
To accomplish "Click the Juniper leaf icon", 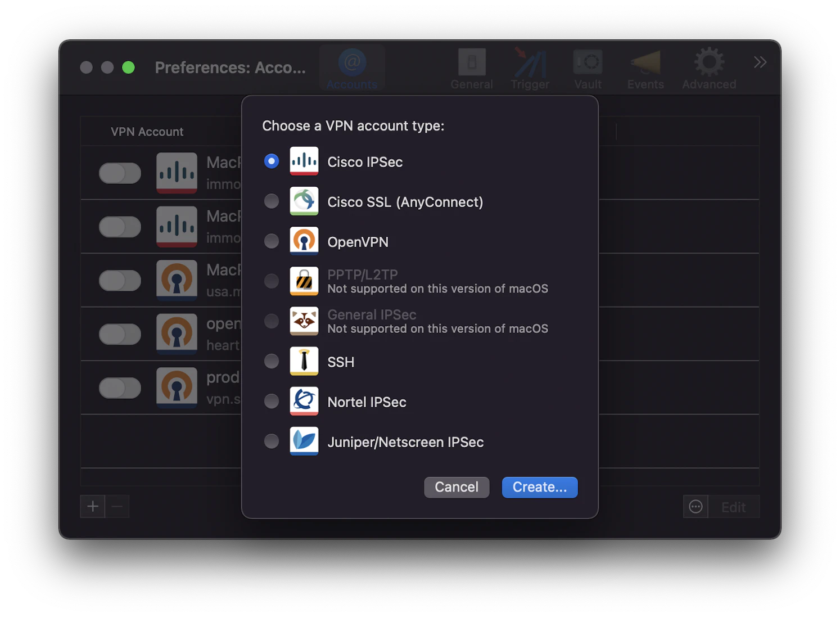I will (x=304, y=442).
